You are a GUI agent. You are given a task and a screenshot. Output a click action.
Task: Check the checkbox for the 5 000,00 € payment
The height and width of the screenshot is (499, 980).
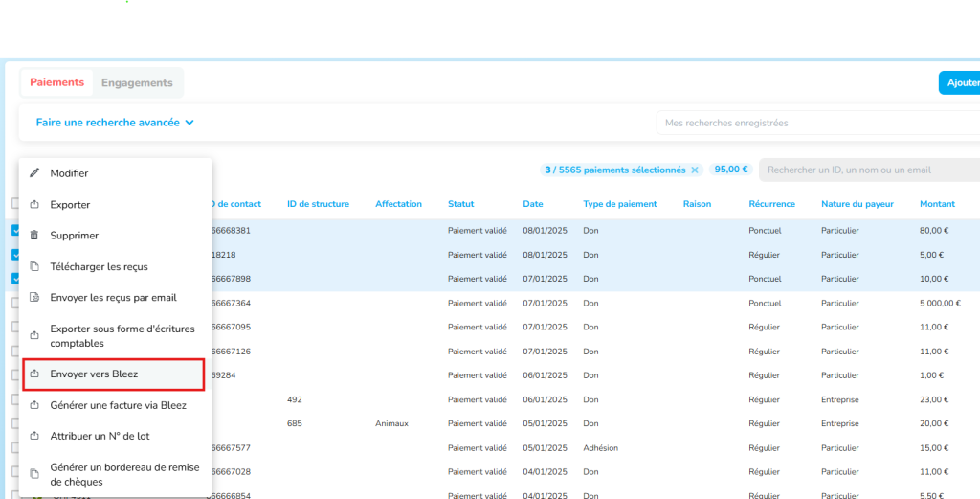pos(14,303)
